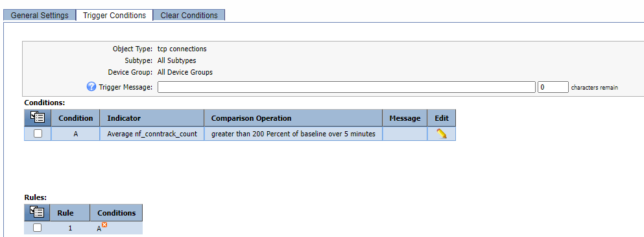Focus the Trigger Message input field

(346, 87)
